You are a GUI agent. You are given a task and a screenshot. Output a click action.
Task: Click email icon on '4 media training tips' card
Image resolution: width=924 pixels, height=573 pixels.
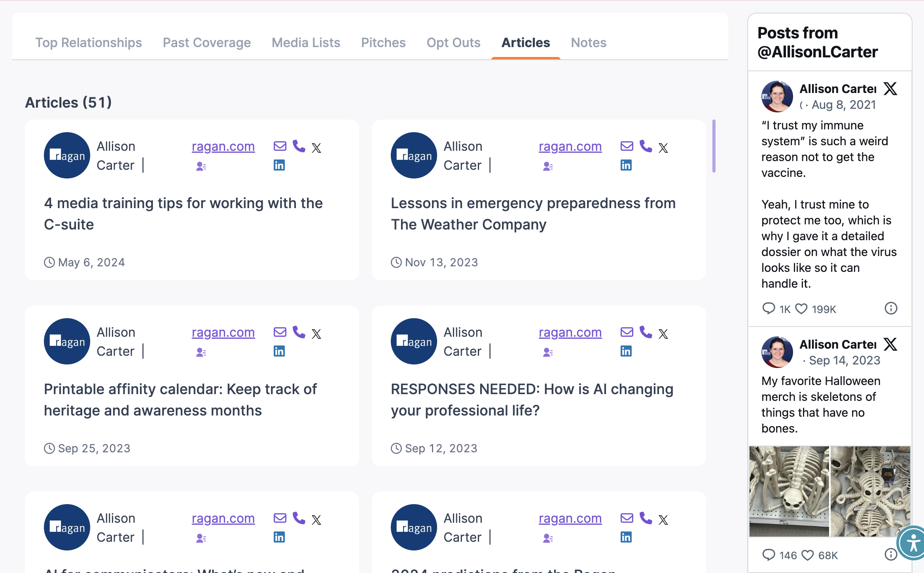pyautogui.click(x=280, y=146)
